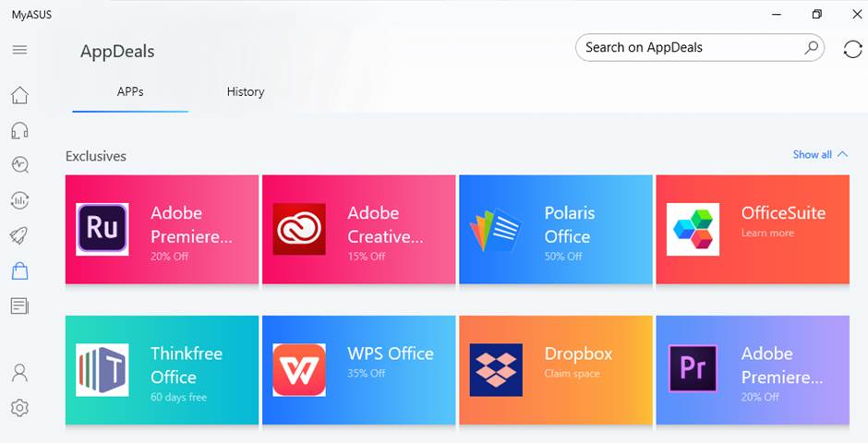Click the Exclusives section heading
The image size is (868, 443).
[96, 156]
